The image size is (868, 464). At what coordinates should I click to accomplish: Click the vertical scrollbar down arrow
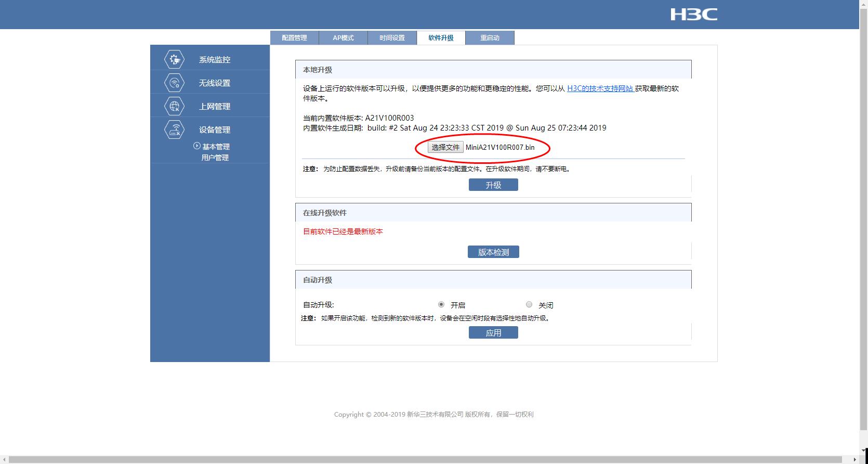864,450
